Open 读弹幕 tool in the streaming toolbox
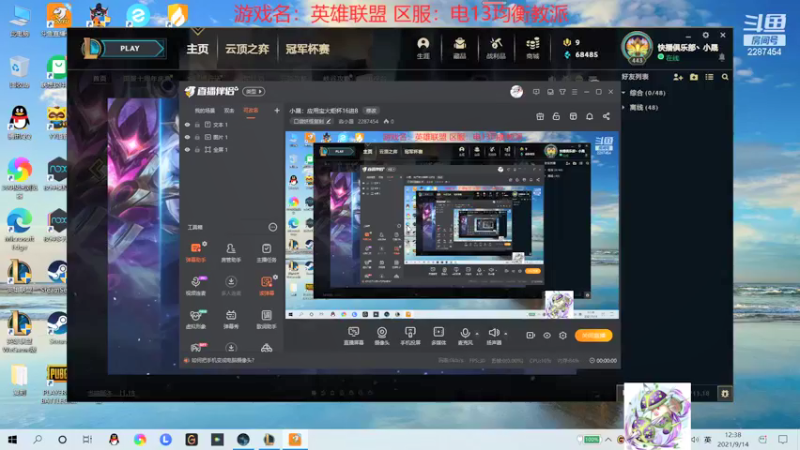This screenshot has height=450, width=800. (x=266, y=286)
